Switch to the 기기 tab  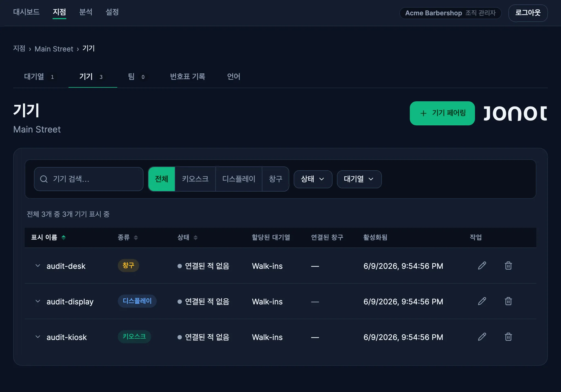(x=93, y=77)
